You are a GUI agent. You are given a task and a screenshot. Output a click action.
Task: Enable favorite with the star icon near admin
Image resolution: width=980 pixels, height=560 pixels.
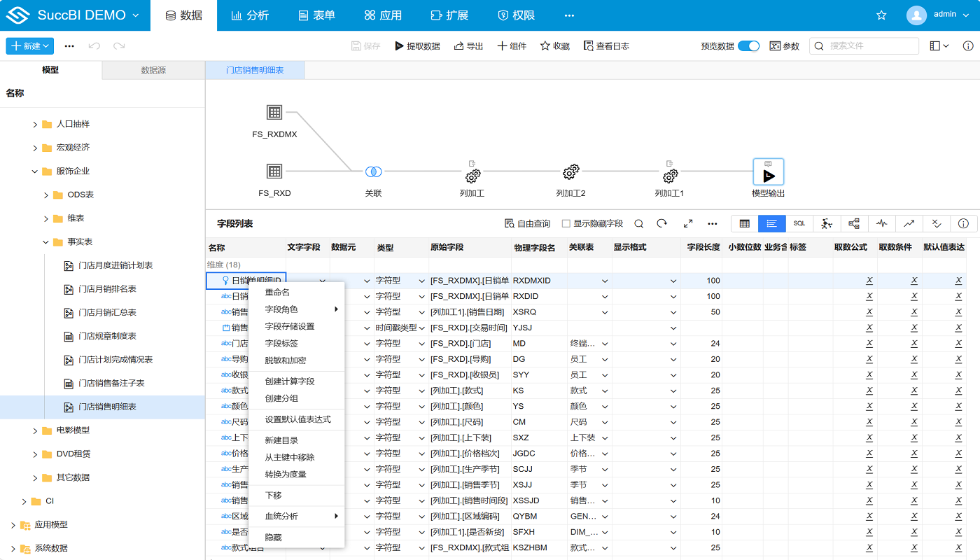(881, 14)
